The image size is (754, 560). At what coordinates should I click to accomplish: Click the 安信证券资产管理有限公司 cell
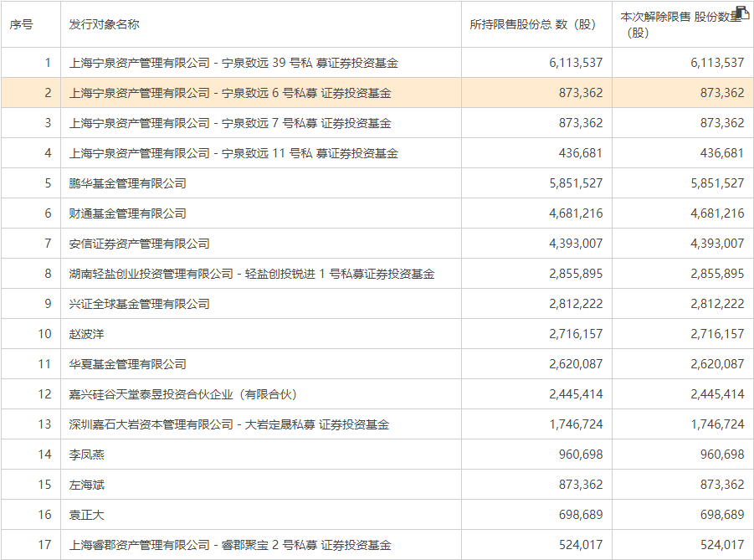click(140, 244)
